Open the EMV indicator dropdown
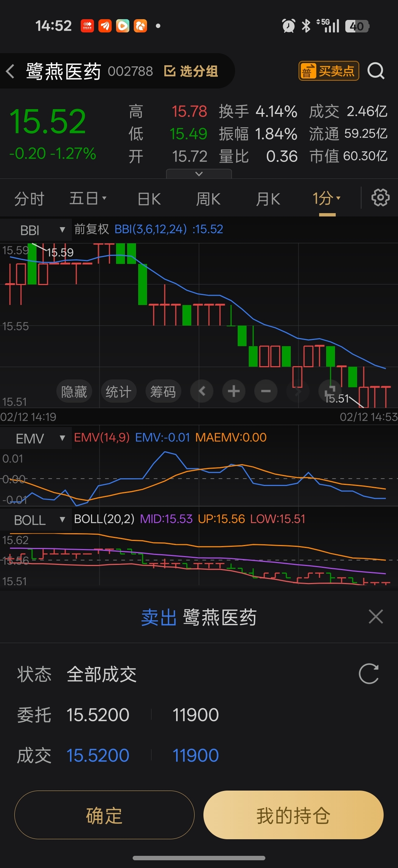Screen dimensions: 398x868 pyautogui.click(x=36, y=438)
